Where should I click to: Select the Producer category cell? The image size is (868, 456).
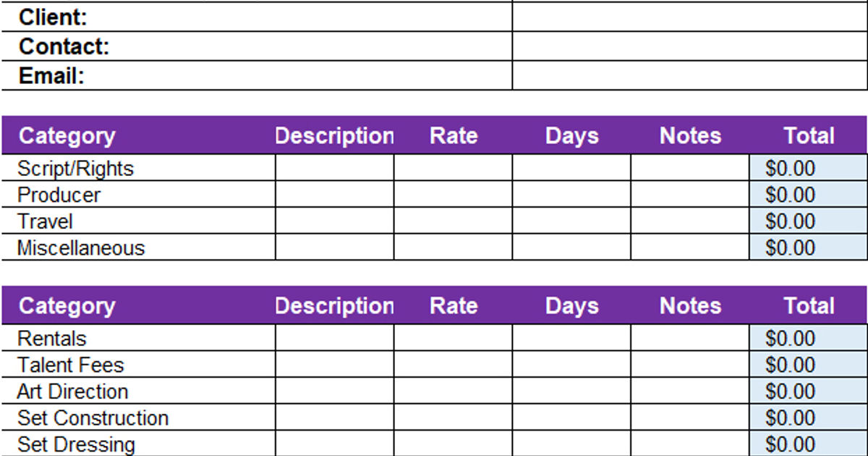point(59,195)
